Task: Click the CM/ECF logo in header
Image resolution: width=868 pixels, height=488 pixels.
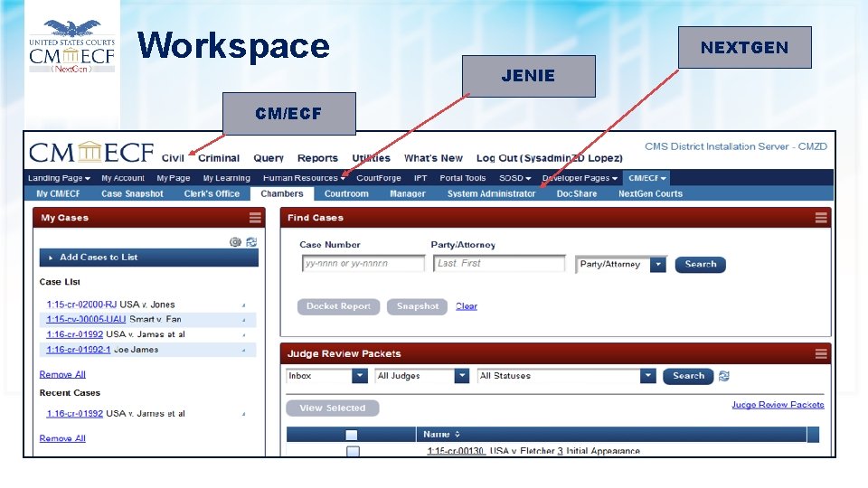Action: [x=91, y=152]
